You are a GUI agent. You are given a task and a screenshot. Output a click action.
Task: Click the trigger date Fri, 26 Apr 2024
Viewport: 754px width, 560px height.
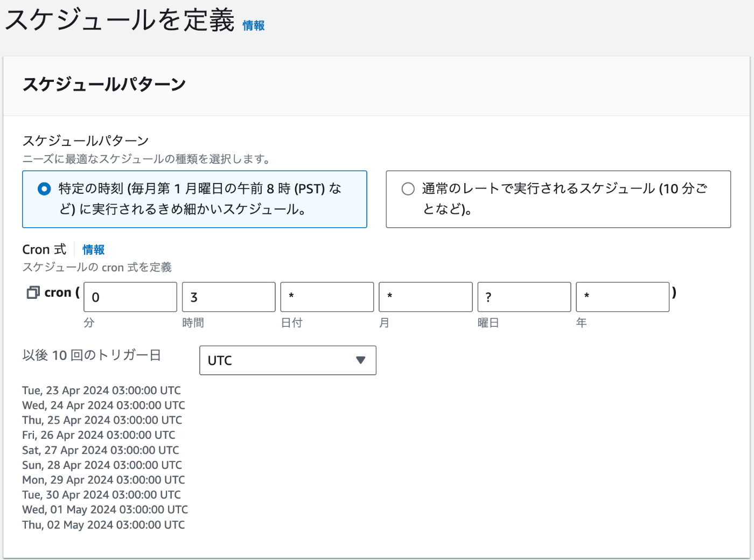pos(99,435)
